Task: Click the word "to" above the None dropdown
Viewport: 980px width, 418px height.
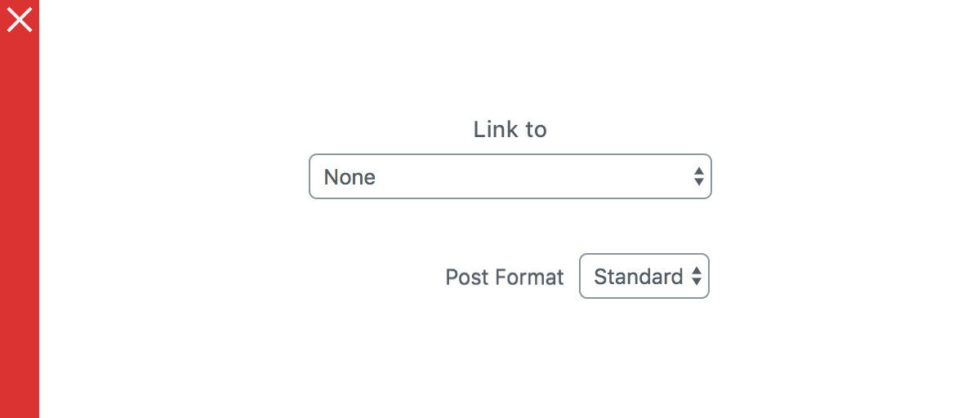Action: (x=535, y=129)
